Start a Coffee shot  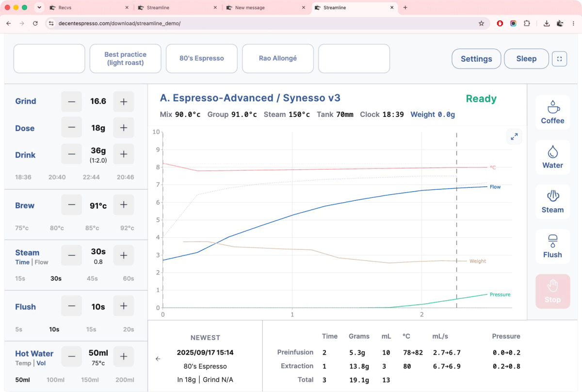[552, 112]
